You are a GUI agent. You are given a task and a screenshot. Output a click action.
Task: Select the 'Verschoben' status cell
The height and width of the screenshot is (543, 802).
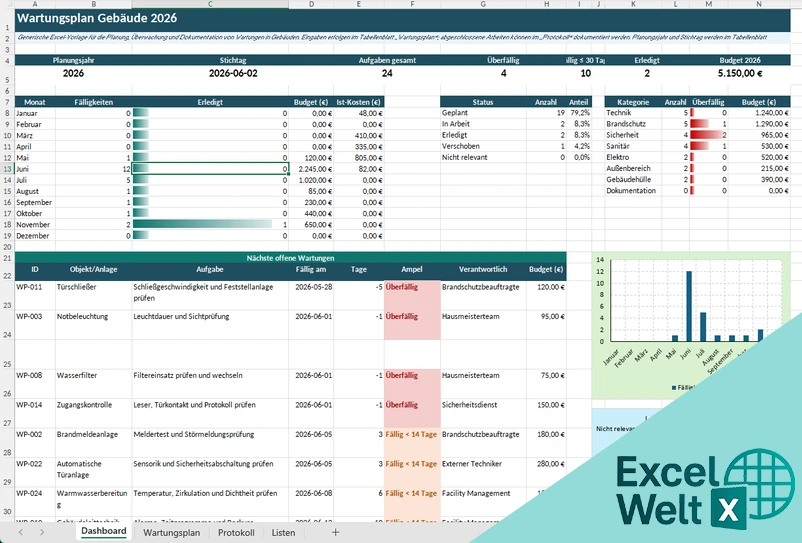tap(483, 146)
